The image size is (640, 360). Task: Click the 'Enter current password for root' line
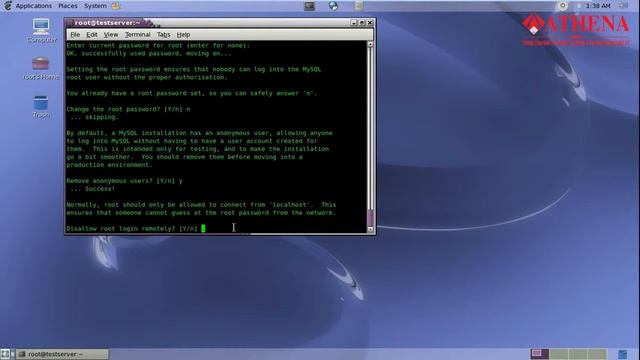pyautogui.click(x=158, y=45)
